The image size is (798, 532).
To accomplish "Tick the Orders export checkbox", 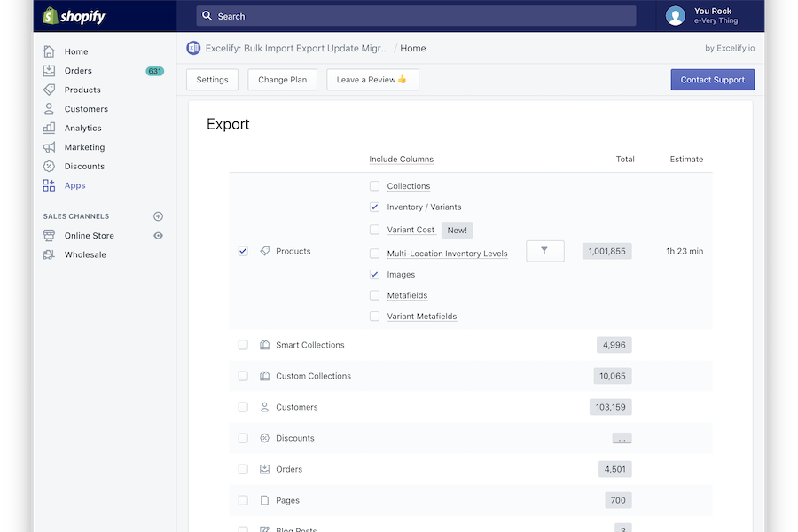I will (243, 469).
